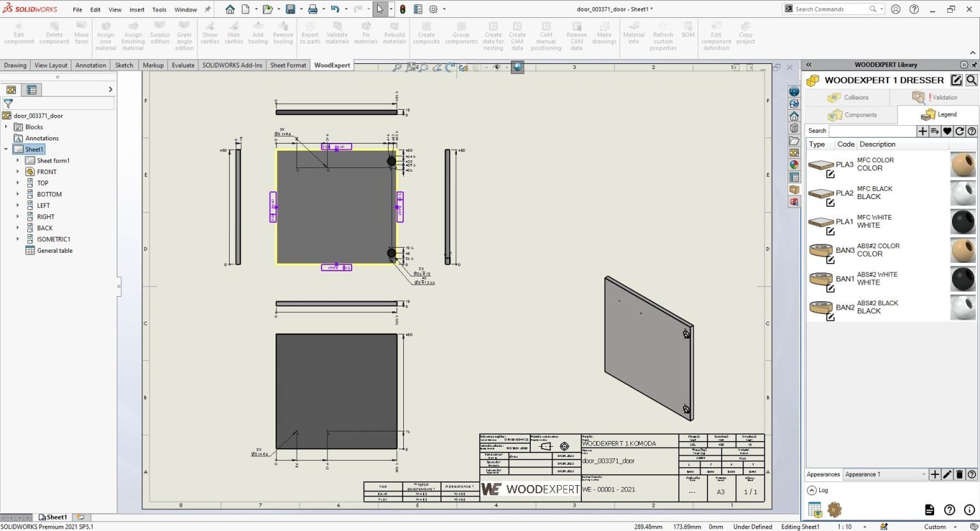Expand the Blocks tree item
Image resolution: width=980 pixels, height=531 pixels.
(6, 127)
